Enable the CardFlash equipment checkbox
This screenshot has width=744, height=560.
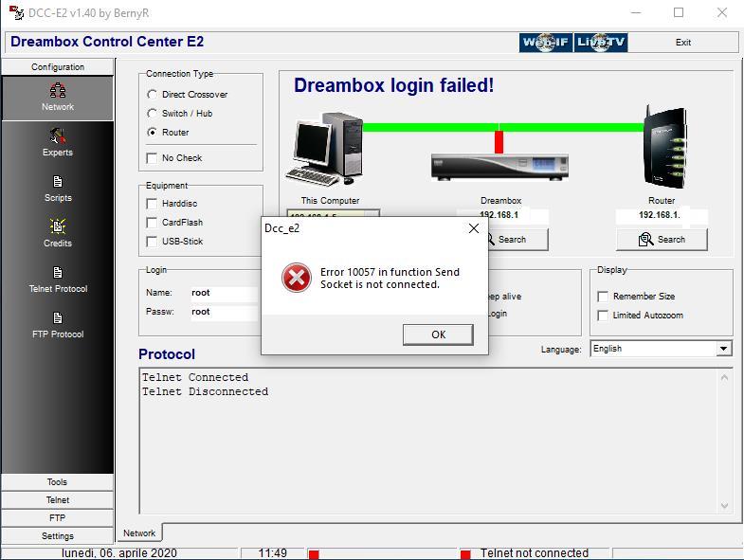pos(152,223)
